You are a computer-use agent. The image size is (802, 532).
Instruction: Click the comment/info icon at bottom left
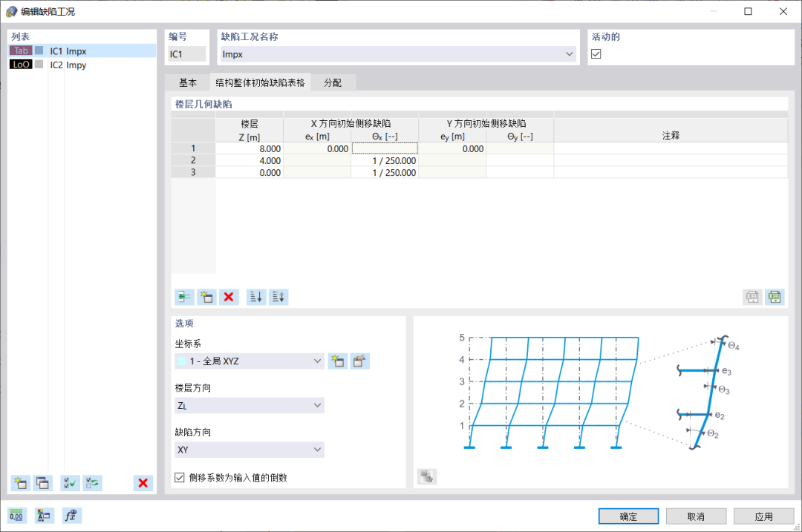click(x=44, y=516)
